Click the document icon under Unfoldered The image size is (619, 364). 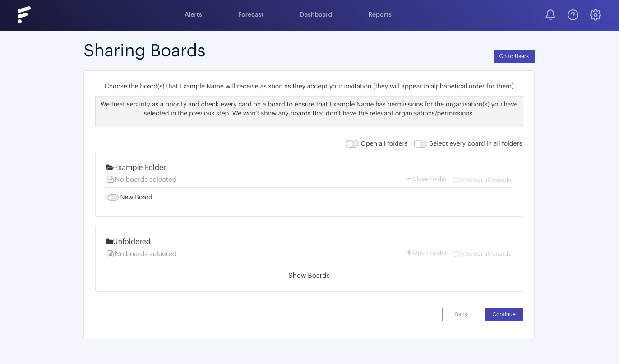pos(110,254)
